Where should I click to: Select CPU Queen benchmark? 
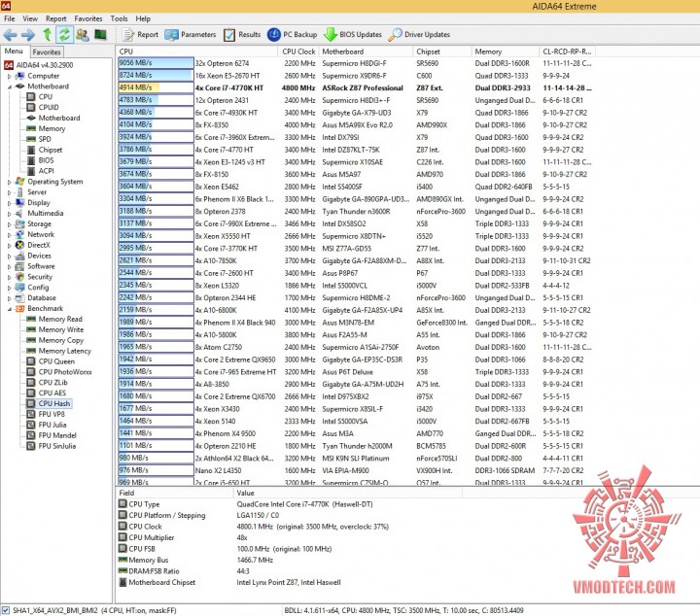pos(51,361)
